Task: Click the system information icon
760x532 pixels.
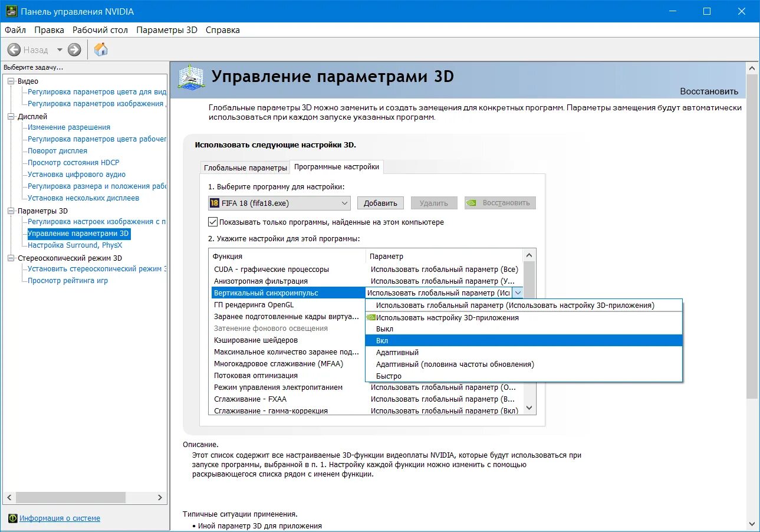Action: click(x=13, y=518)
